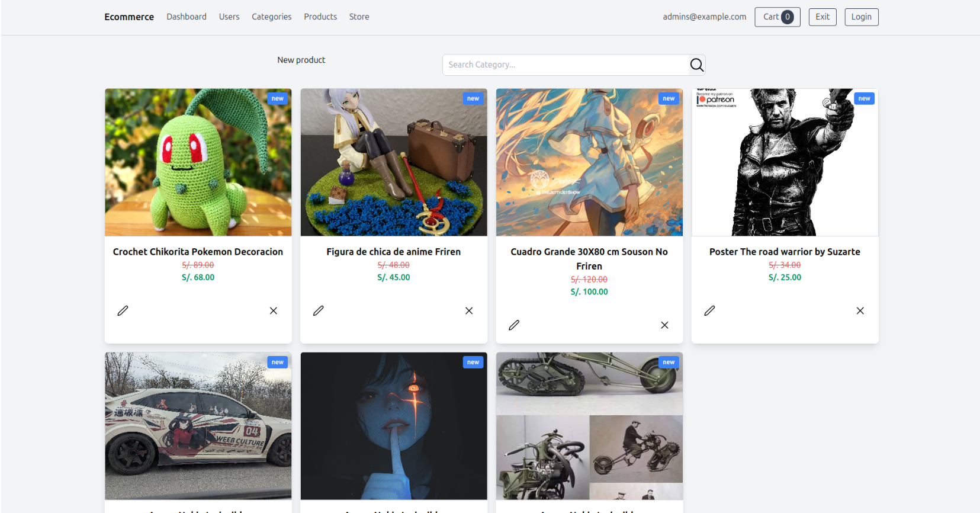Click the Ecommerce brand logo text
The height and width of the screenshot is (513, 980).
click(x=129, y=17)
